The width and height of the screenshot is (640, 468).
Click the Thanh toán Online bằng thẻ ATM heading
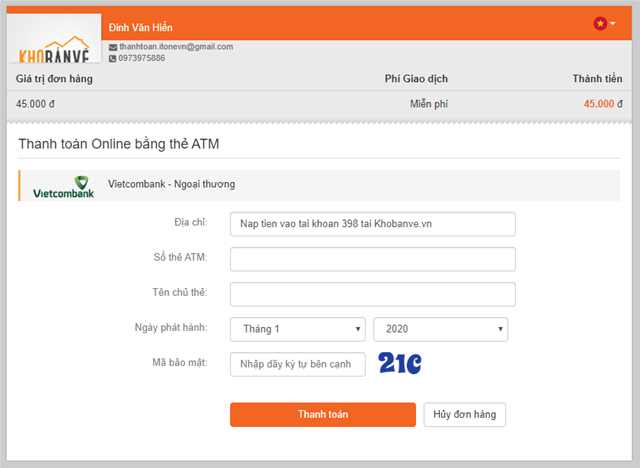(119, 144)
